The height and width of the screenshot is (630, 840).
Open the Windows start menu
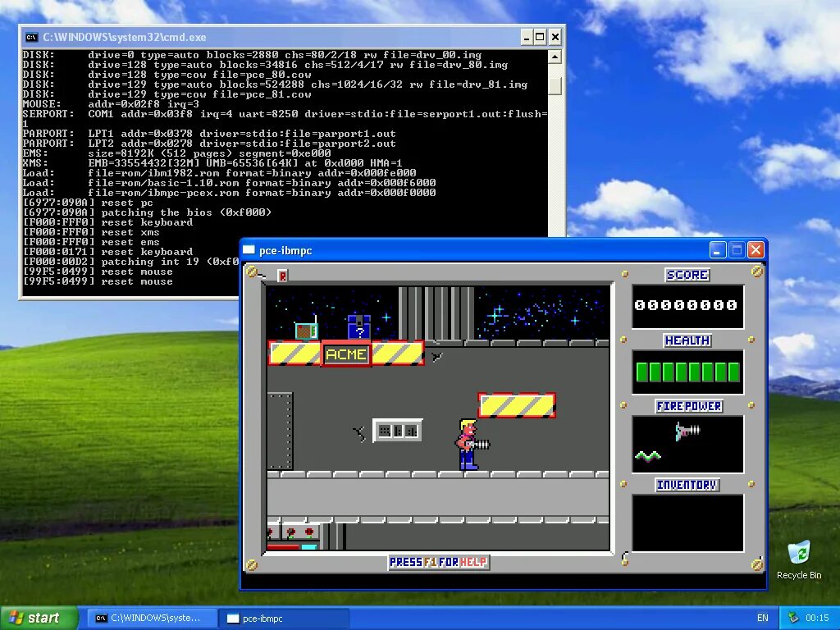click(x=39, y=619)
